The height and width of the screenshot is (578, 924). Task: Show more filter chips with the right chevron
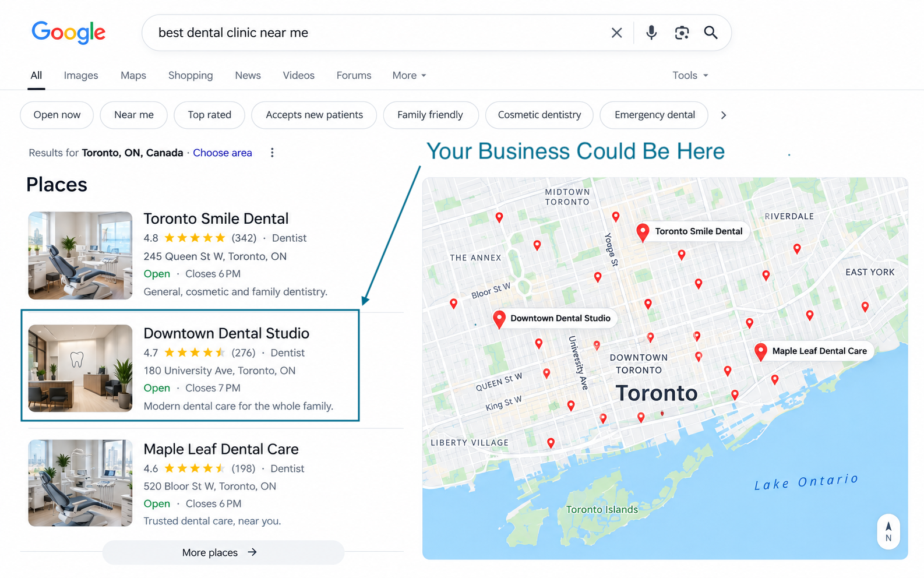pyautogui.click(x=724, y=115)
